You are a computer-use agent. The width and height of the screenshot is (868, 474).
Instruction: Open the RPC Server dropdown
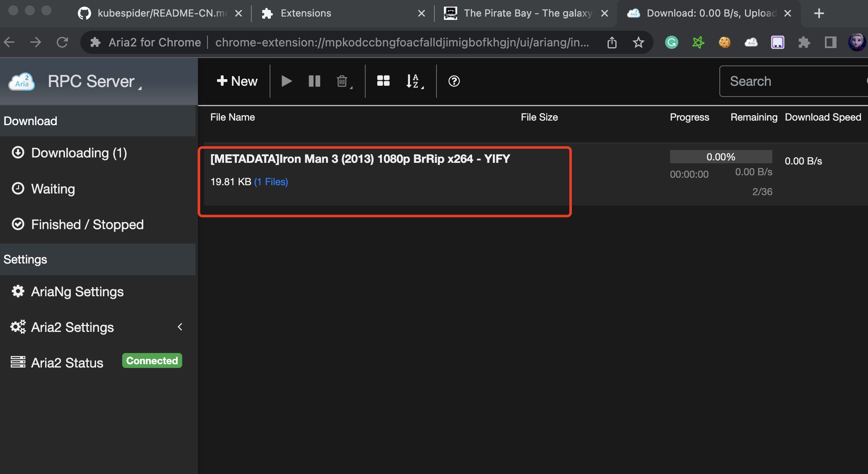click(94, 82)
